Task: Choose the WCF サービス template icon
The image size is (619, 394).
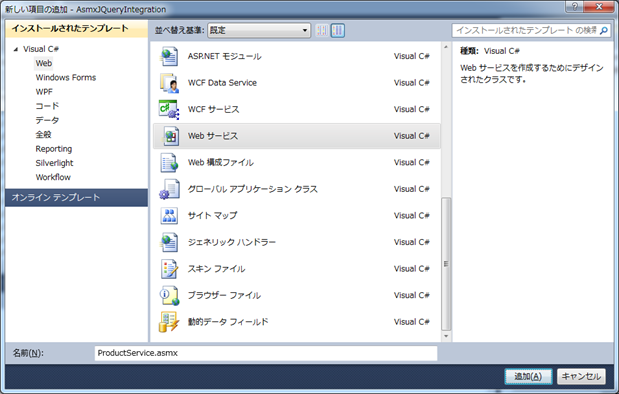Action: pos(169,109)
